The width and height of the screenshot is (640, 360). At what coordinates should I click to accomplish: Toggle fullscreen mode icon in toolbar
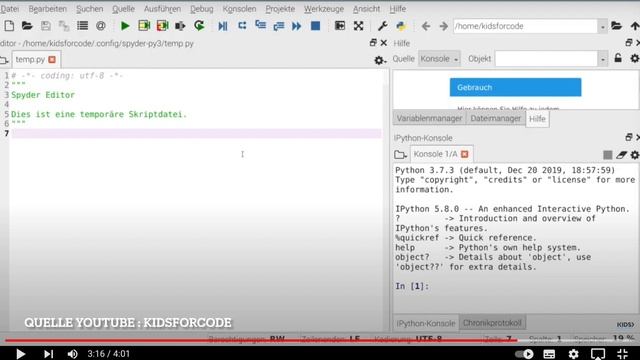(x=358, y=26)
